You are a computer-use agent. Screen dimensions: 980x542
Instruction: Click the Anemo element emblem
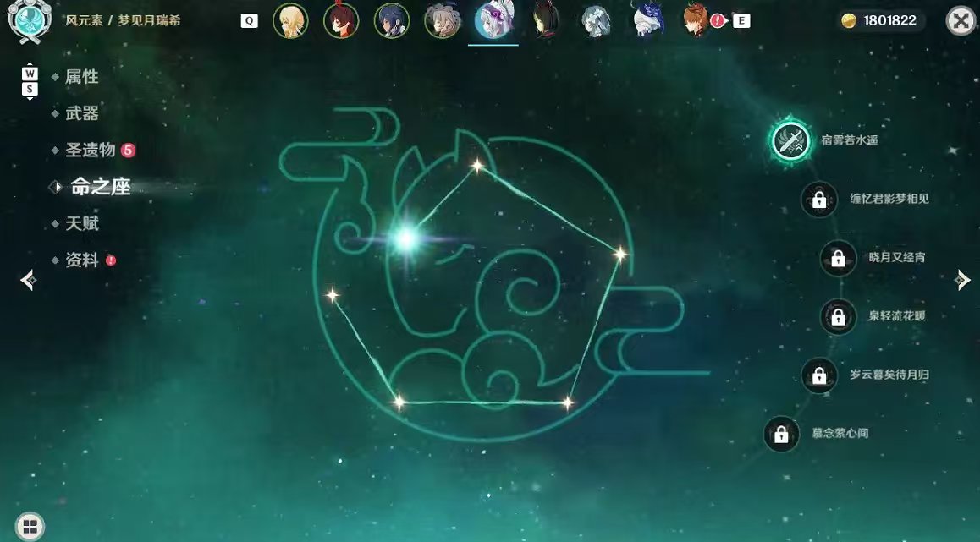(x=30, y=20)
